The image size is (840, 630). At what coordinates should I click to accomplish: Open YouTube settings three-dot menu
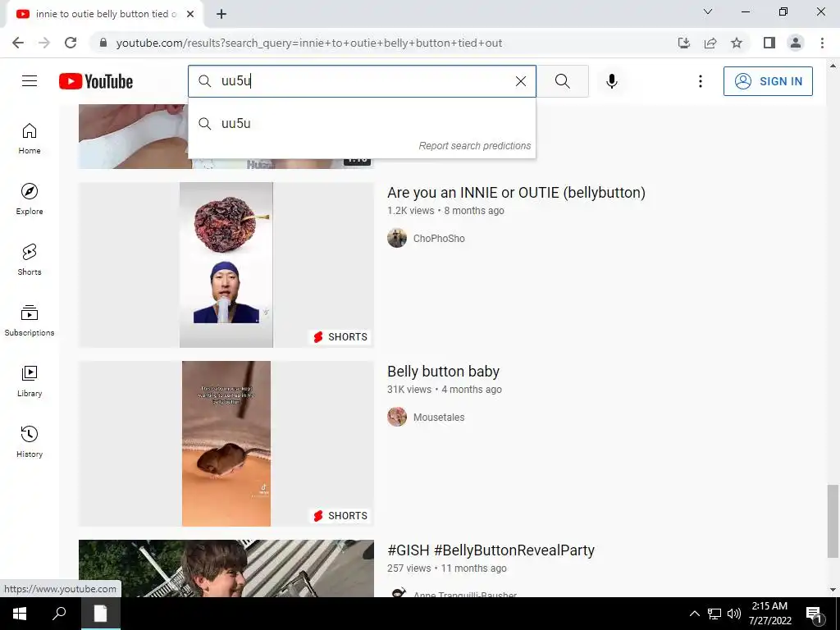point(701,81)
